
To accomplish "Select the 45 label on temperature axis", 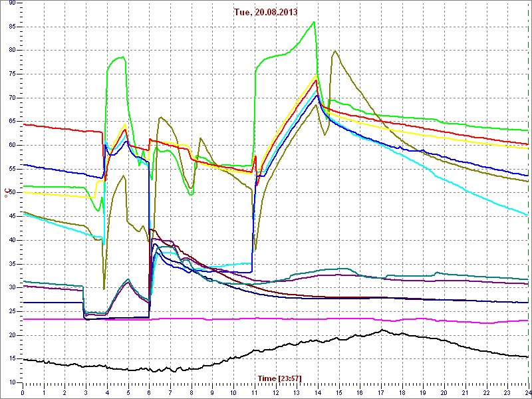I will 12,217.
